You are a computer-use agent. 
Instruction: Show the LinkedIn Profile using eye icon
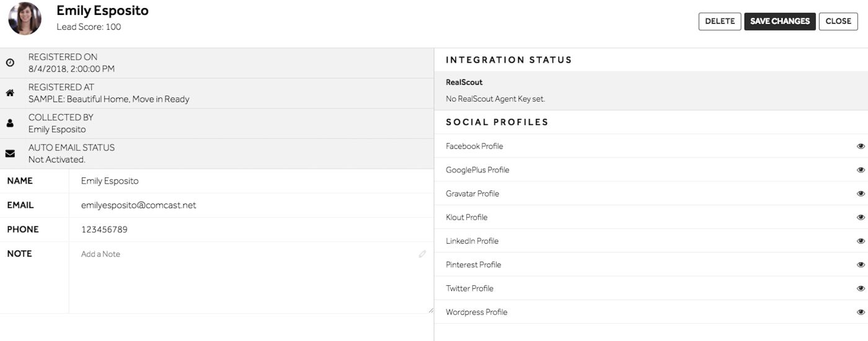(x=861, y=241)
